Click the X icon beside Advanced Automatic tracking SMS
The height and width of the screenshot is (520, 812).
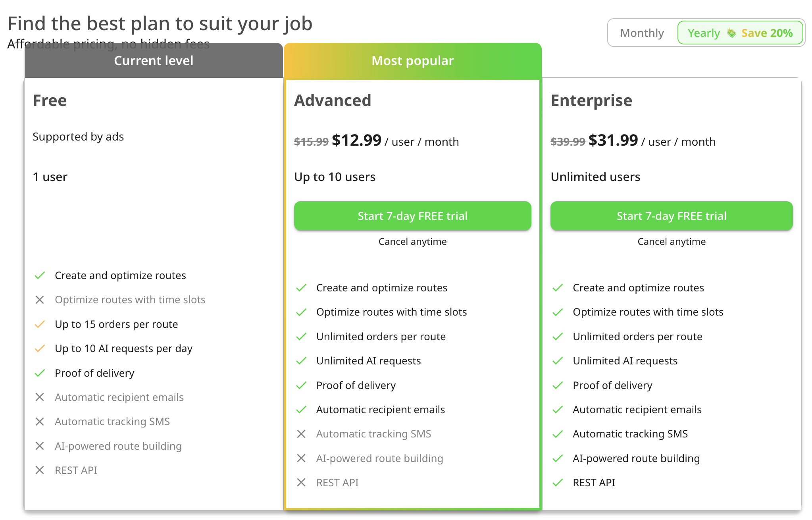pos(301,434)
